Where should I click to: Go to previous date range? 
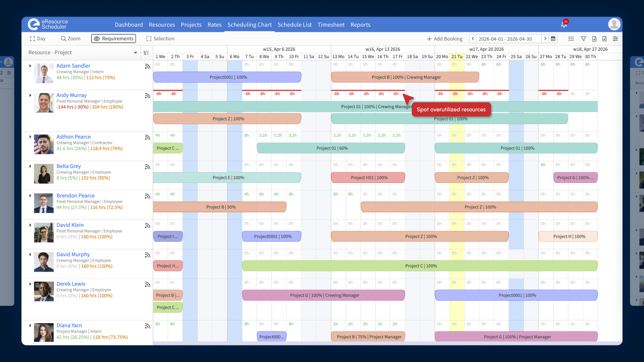[473, 39]
